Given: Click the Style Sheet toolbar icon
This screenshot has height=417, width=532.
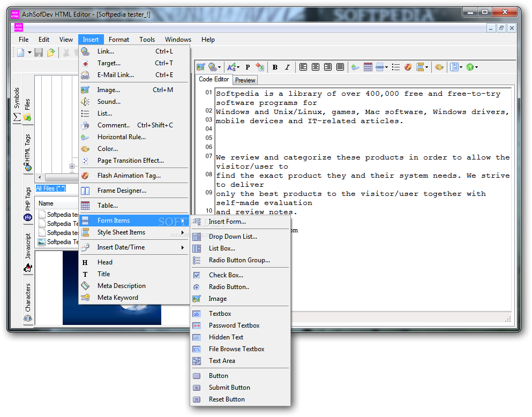Looking at the screenshot, I should pyautogui.click(x=420, y=67).
